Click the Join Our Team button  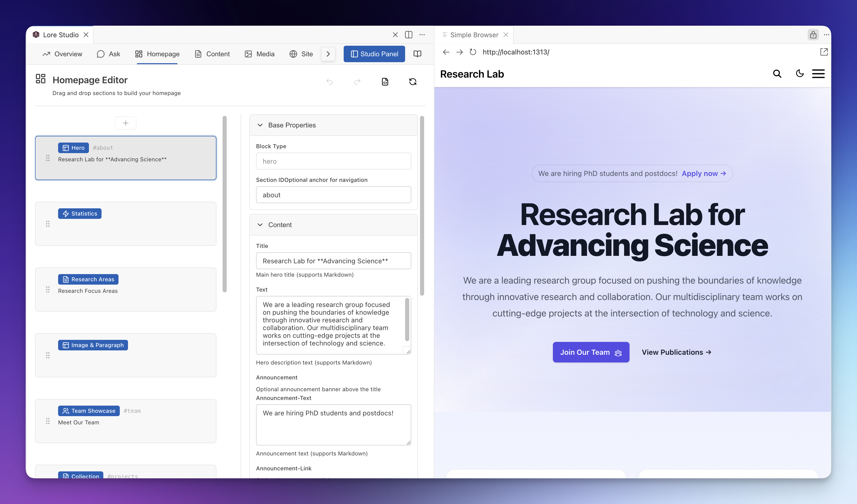[x=591, y=352]
